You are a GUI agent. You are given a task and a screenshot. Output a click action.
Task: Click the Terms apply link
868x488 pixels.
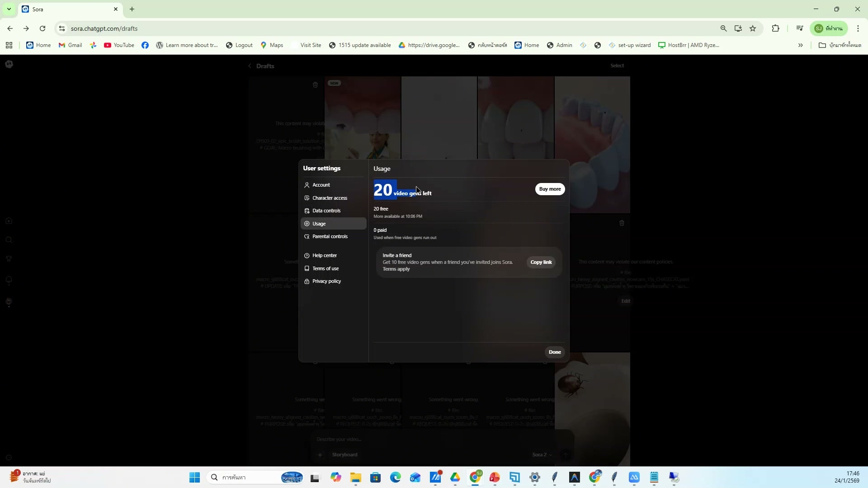click(396, 269)
